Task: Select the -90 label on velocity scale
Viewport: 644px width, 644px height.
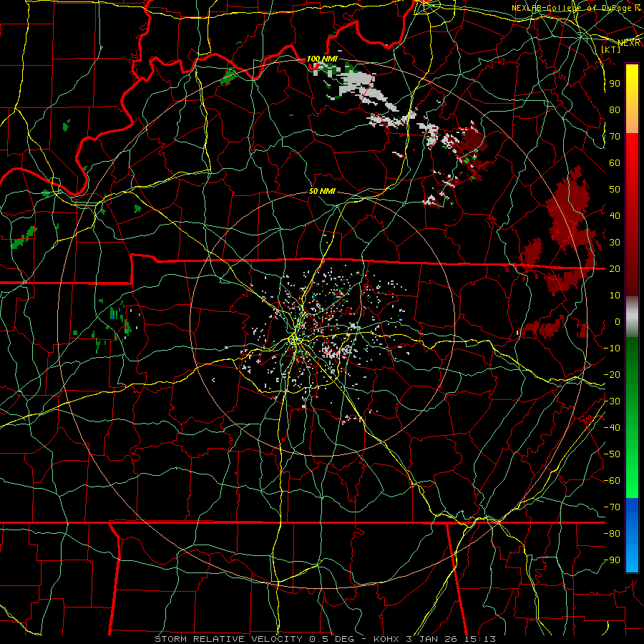Action: 612,560
